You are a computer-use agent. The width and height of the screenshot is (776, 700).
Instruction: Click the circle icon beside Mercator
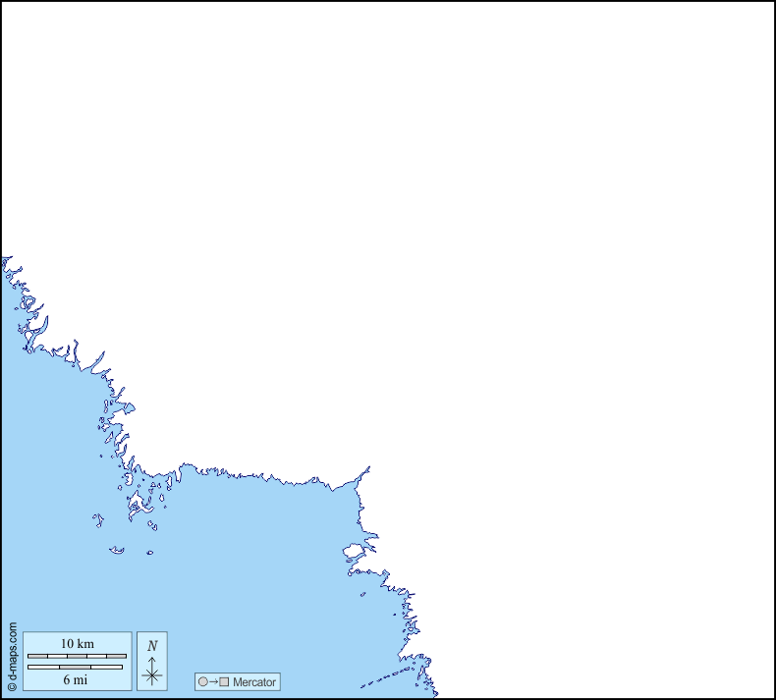202,682
